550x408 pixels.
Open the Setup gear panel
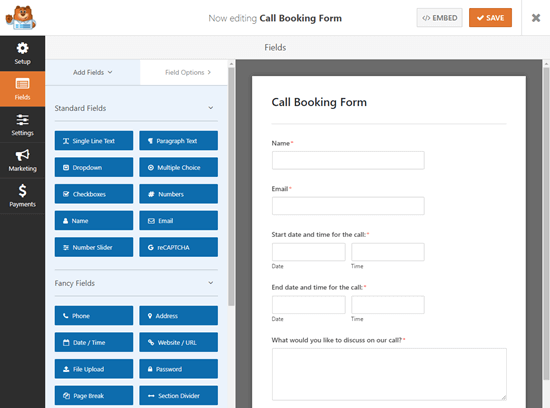point(22,53)
